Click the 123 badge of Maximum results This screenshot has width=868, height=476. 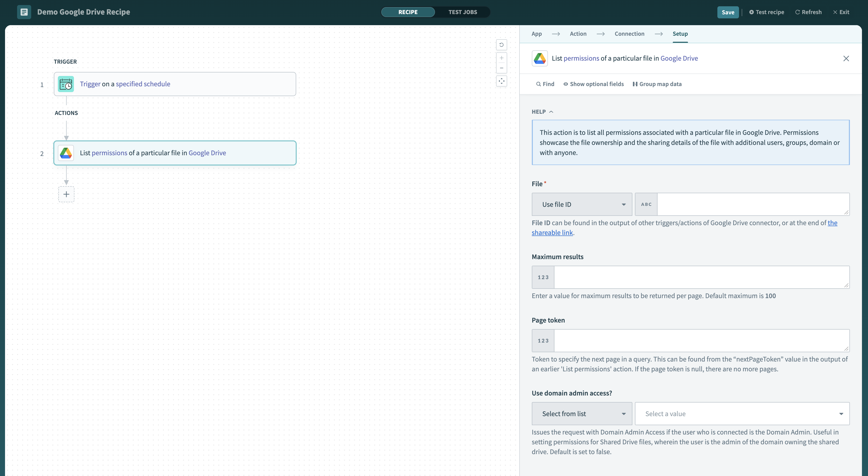[543, 277]
